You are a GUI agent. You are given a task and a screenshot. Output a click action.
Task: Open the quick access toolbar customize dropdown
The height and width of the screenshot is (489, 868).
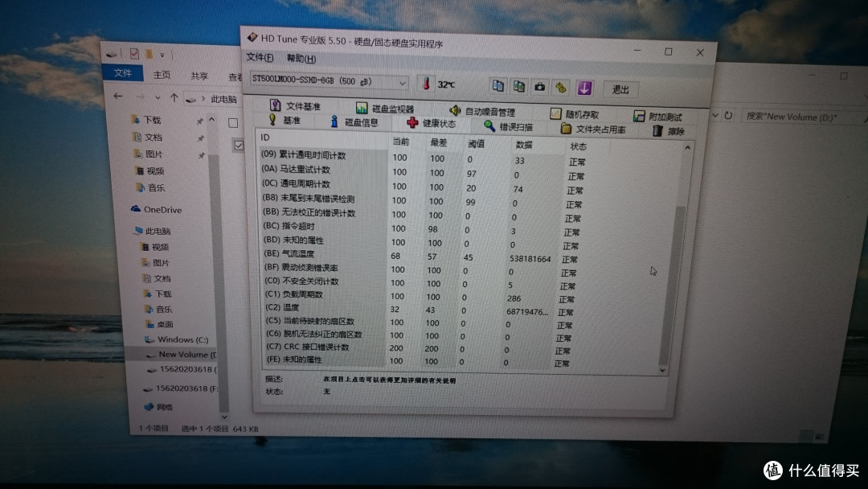(162, 55)
